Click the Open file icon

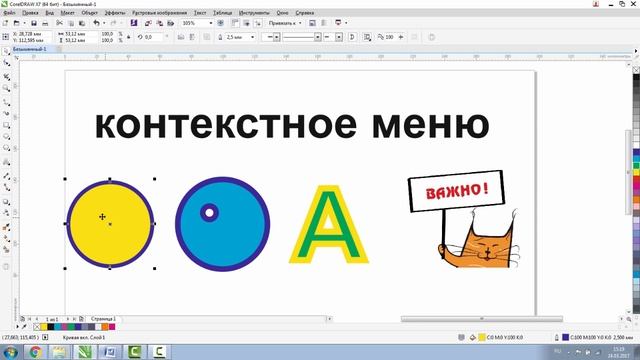coord(16,23)
